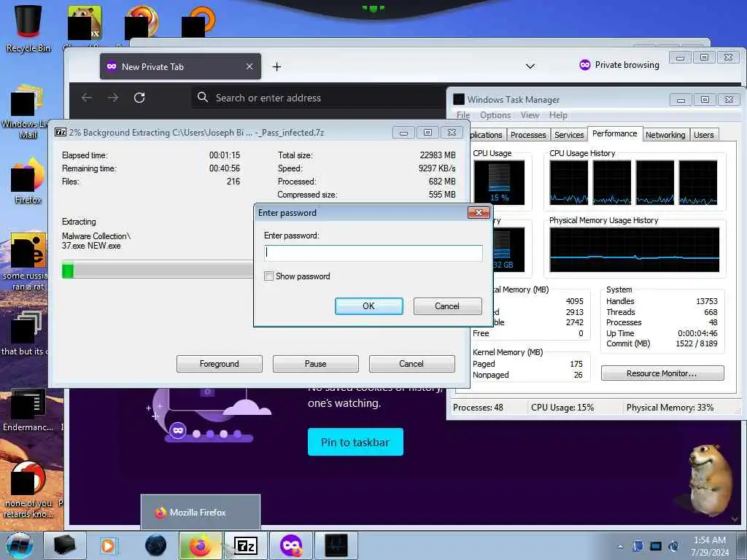
Task: Open the Help menu in Task Manager
Action: coord(558,115)
